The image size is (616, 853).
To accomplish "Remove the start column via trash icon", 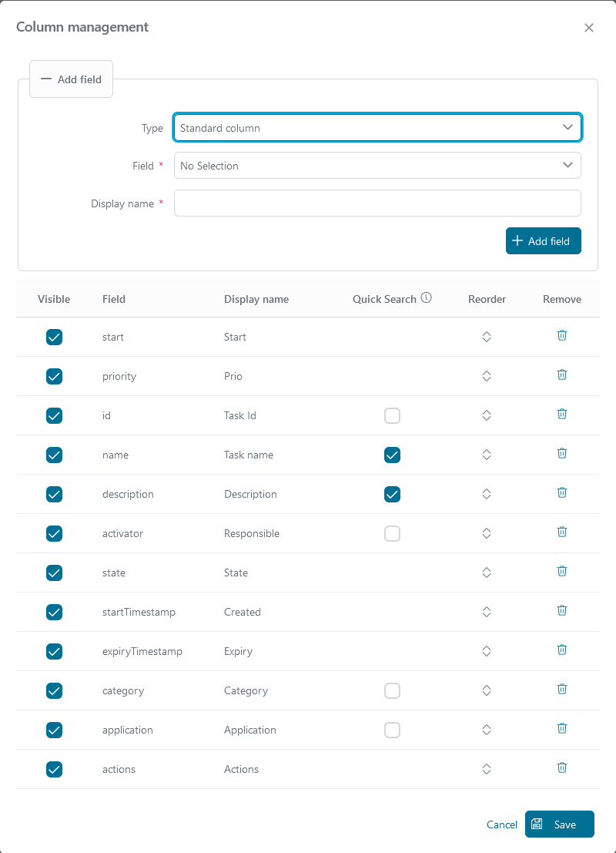I will 561,336.
